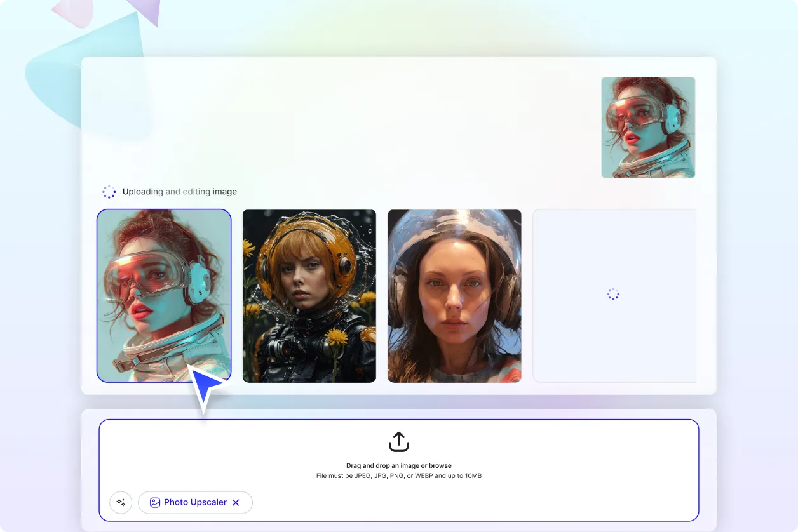Select the orange helmet astronaut image
Screen dimensions: 798x532
coord(309,295)
